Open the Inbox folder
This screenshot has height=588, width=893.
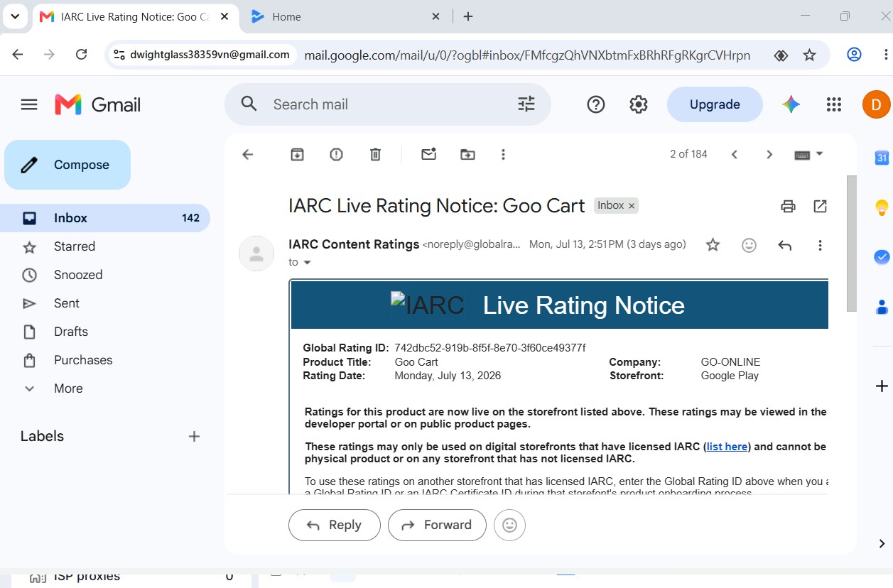(105, 218)
